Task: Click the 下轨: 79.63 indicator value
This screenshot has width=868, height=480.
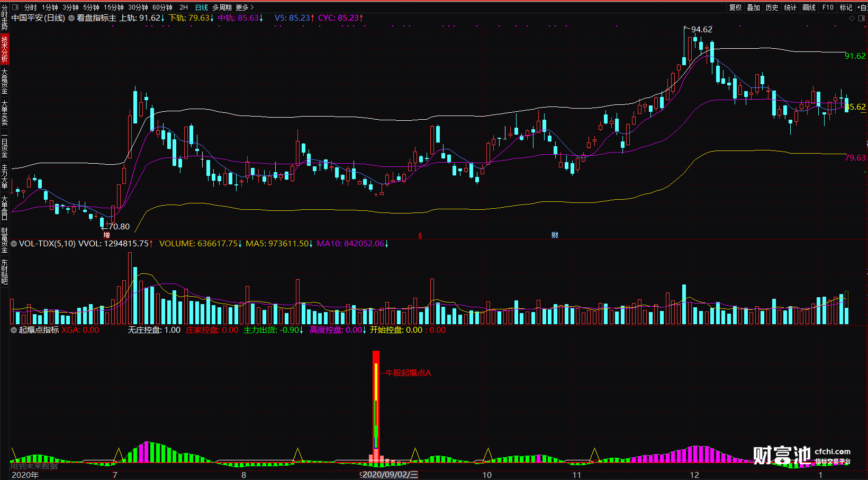Action: [192, 18]
